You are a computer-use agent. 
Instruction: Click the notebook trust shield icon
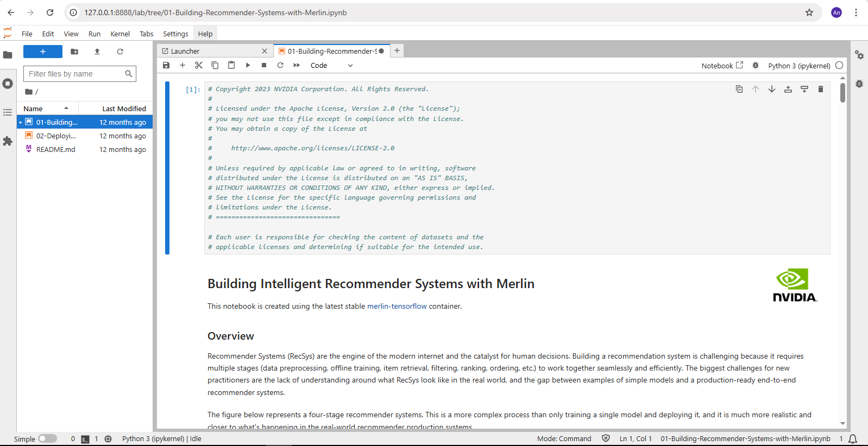pyautogui.click(x=606, y=438)
